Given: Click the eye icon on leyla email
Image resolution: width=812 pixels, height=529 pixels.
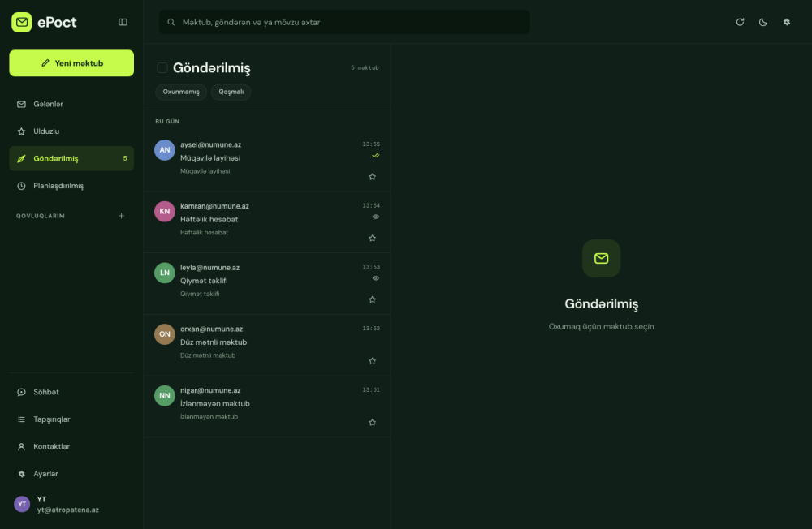Looking at the screenshot, I should tap(376, 278).
